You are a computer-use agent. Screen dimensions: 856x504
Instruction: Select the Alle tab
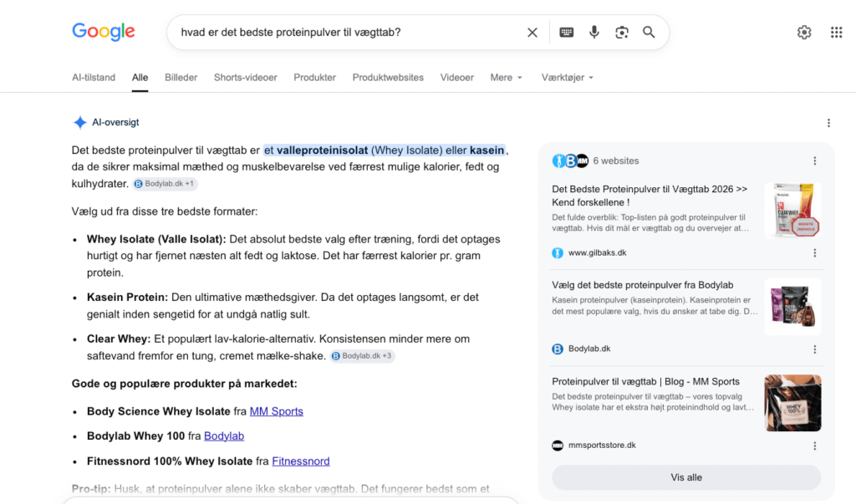click(x=140, y=78)
